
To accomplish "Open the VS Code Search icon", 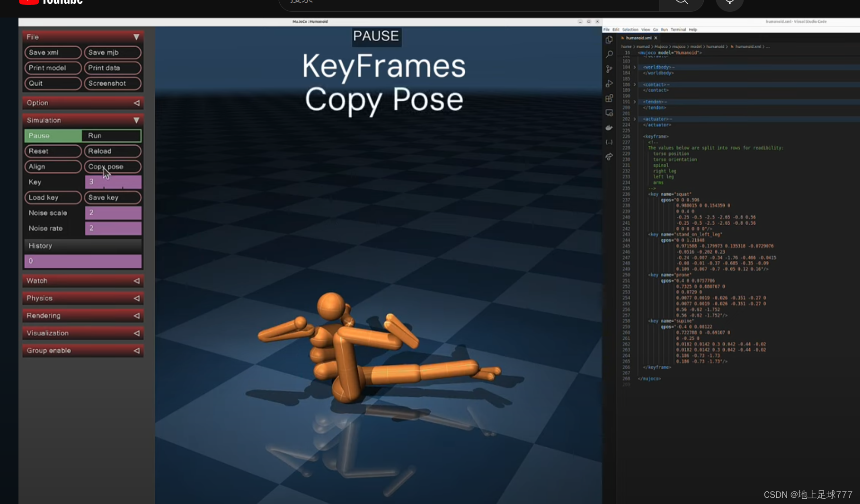I will pos(609,54).
